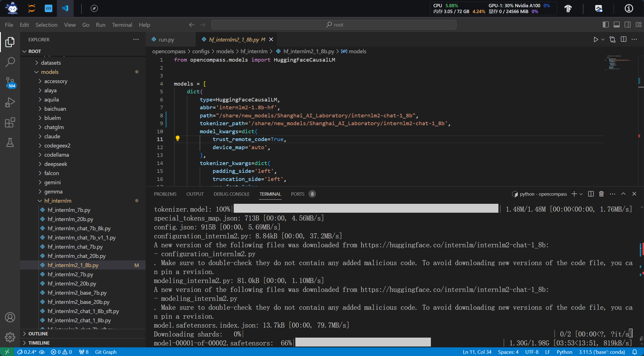Image resolution: width=644 pixels, height=356 pixels.
Task: Click the lightbulb code action icon
Action: [x=178, y=139]
